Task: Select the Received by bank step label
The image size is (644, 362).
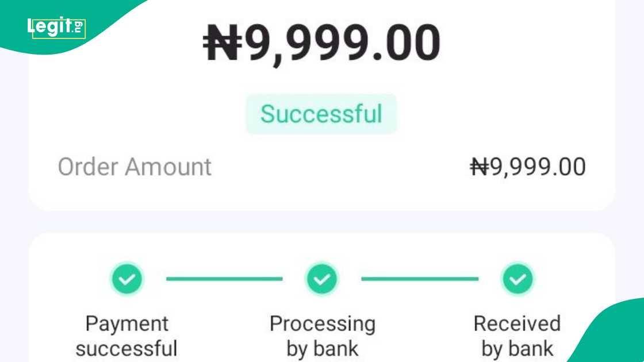Action: pyautogui.click(x=517, y=335)
